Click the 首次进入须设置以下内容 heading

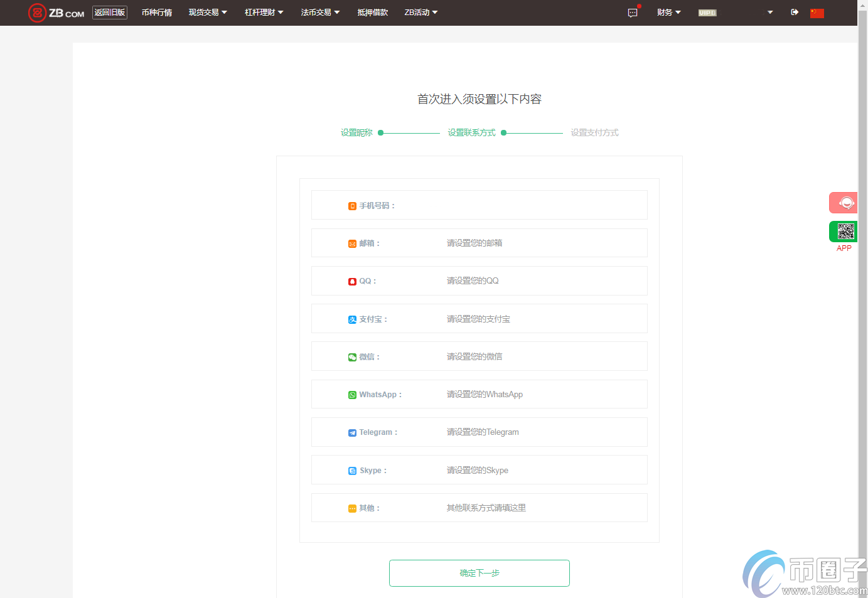click(x=480, y=99)
